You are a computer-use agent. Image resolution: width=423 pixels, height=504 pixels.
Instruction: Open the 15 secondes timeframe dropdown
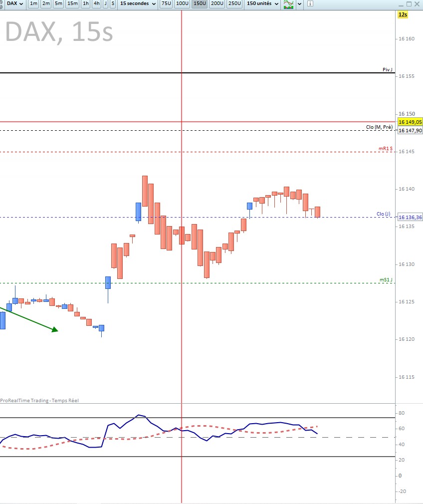pos(138,3)
